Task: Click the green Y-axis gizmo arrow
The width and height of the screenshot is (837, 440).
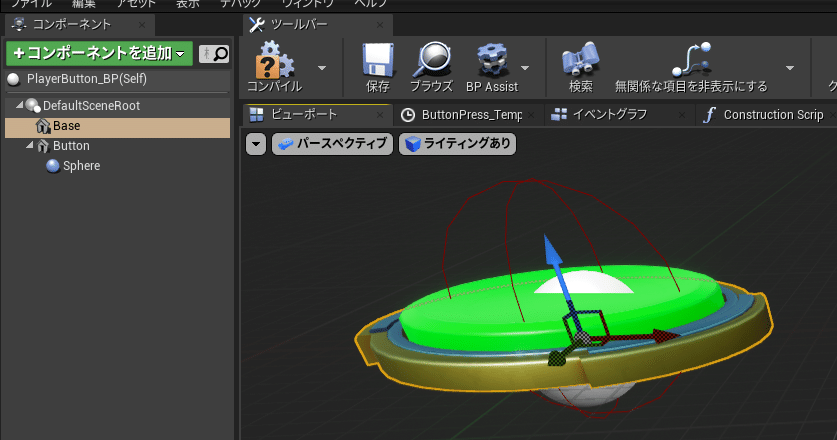Action: (x=559, y=357)
